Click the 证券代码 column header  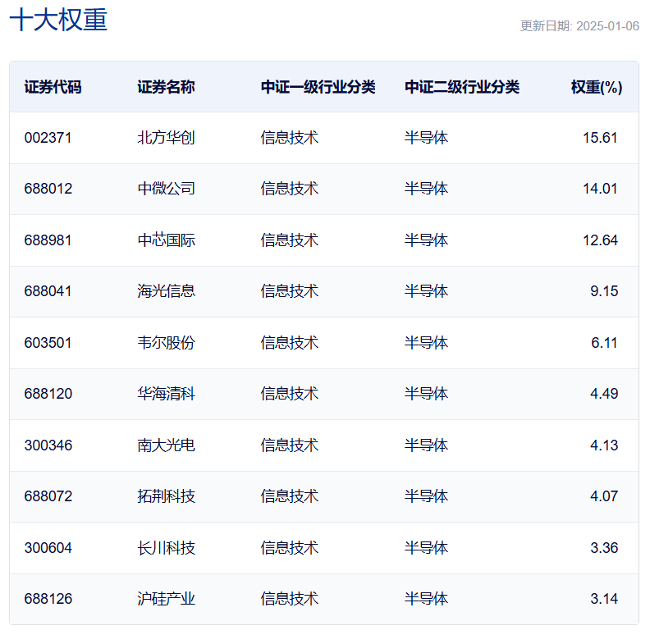[x=53, y=87]
